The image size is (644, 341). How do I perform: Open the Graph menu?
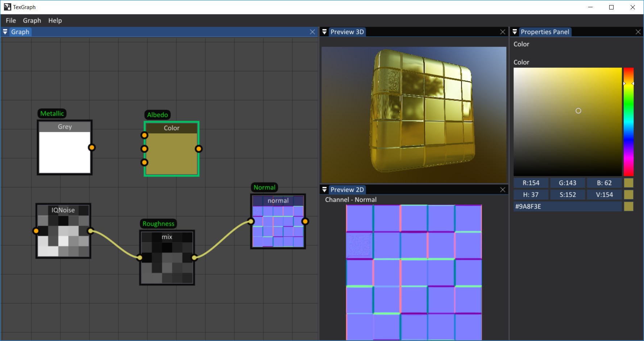[x=32, y=21]
